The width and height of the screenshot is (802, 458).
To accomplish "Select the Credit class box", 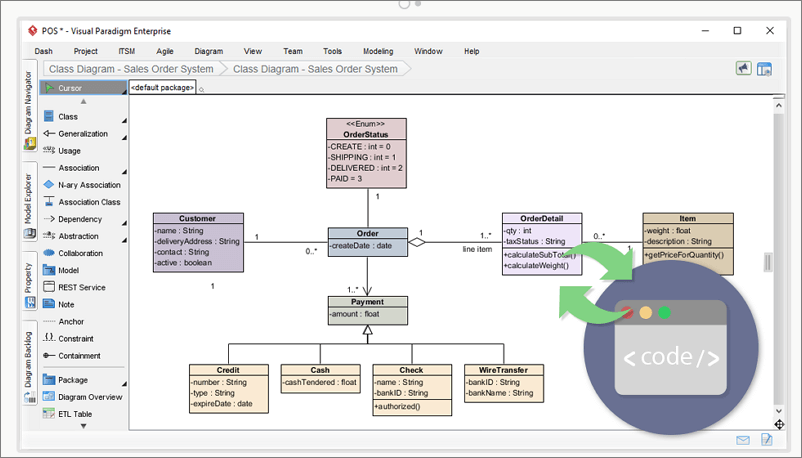I will pyautogui.click(x=229, y=389).
